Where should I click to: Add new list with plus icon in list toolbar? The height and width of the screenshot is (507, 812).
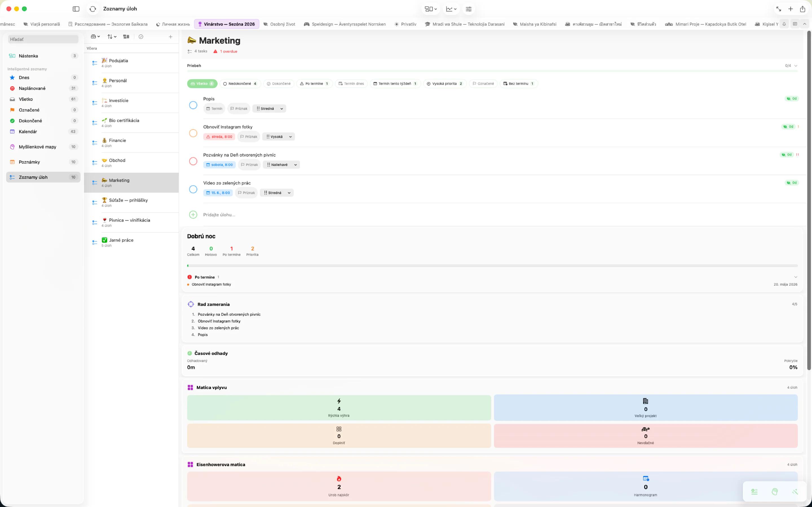coord(171,37)
